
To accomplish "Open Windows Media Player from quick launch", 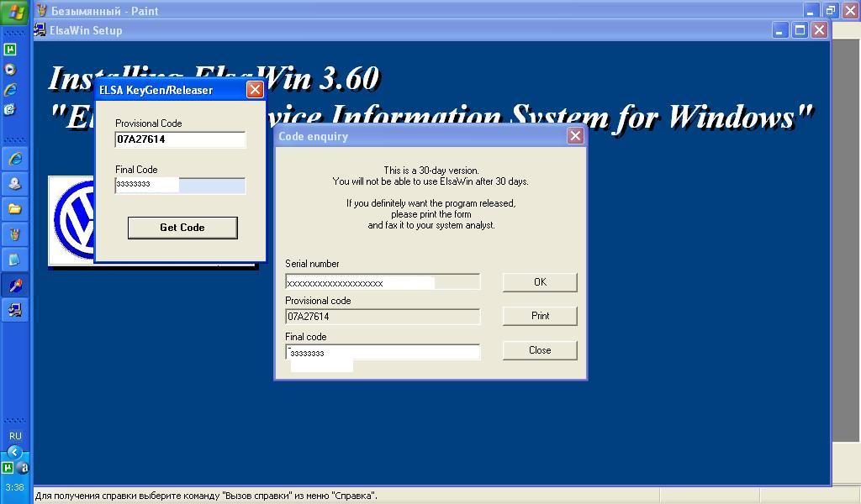I will 10,70.
